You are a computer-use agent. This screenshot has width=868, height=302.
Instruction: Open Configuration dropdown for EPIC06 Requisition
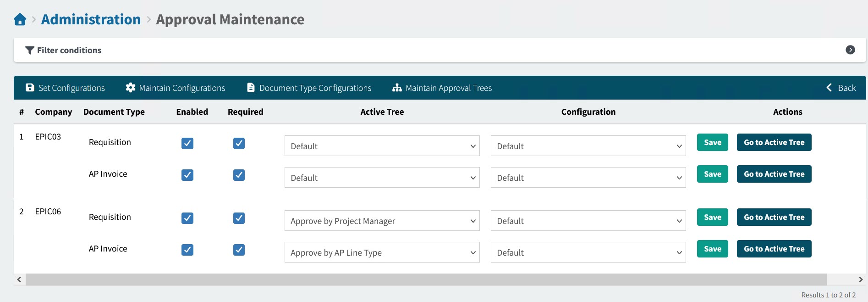588,221
